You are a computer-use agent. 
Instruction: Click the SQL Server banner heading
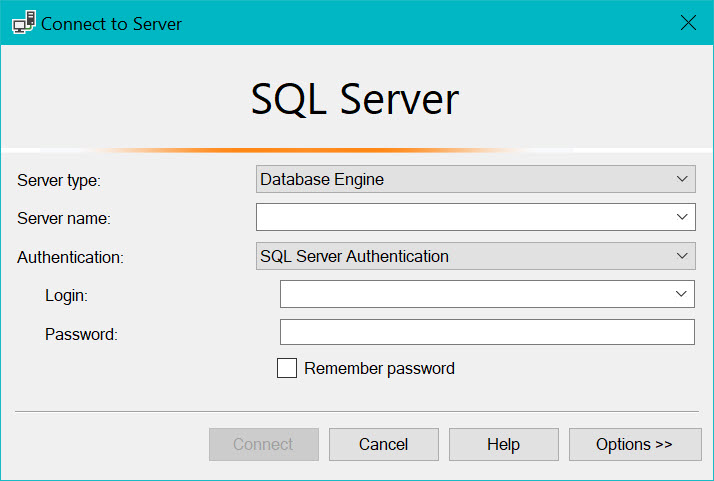click(x=355, y=99)
